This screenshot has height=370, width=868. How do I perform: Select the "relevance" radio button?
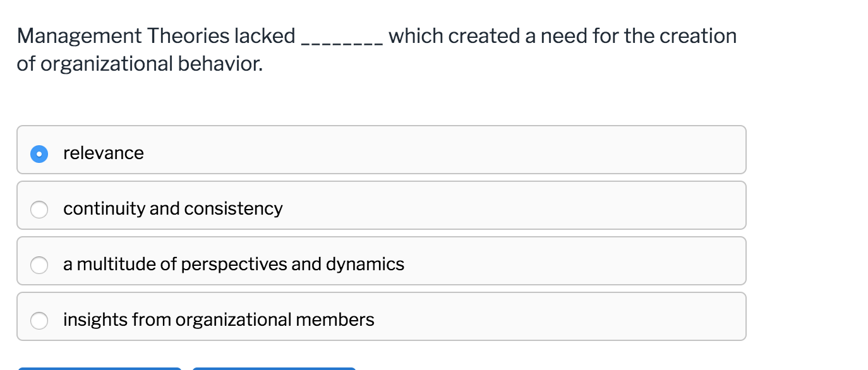pos(39,153)
